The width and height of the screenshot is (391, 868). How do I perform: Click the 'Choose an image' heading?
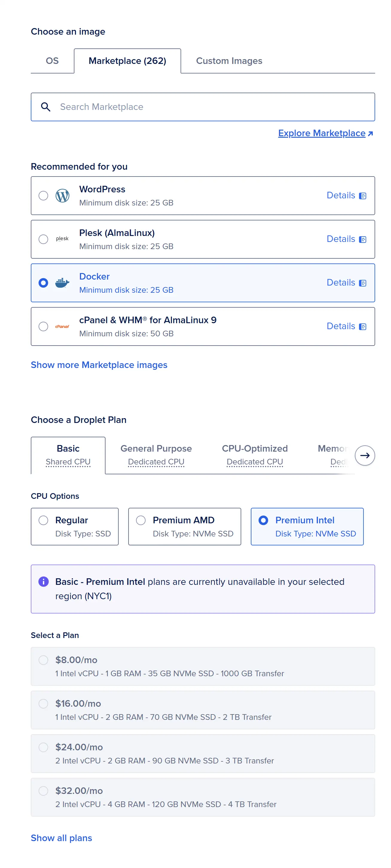(68, 32)
